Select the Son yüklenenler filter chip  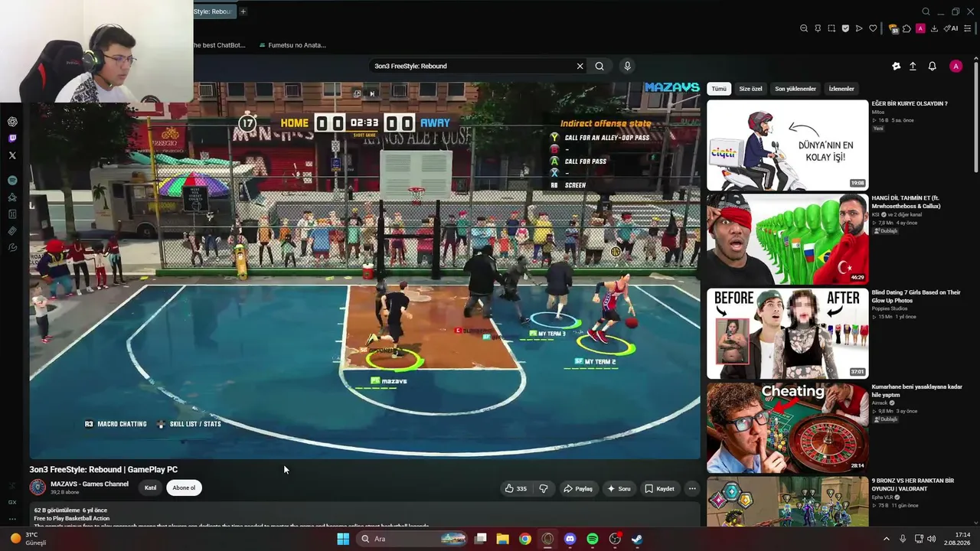pyautogui.click(x=795, y=89)
